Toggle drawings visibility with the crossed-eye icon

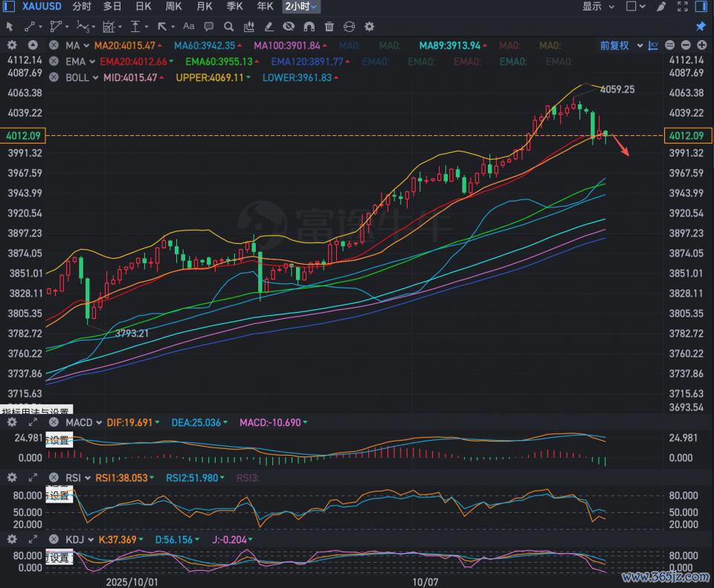289,26
